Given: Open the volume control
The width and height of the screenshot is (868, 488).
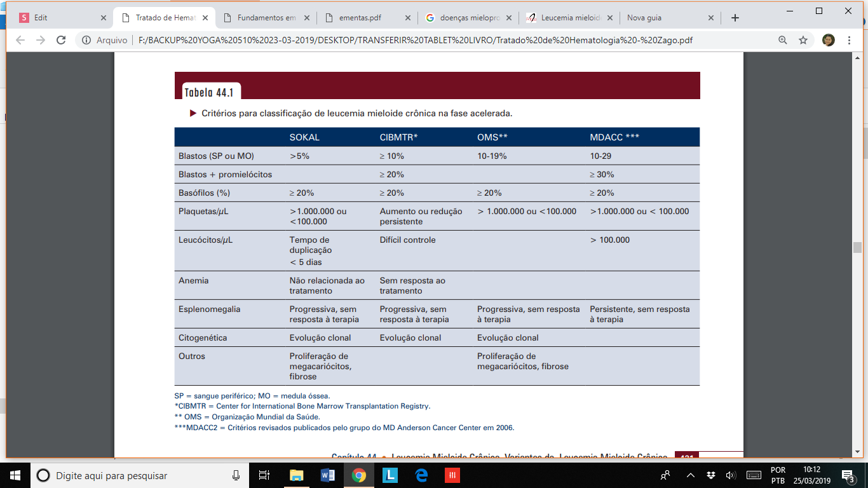Looking at the screenshot, I should (x=731, y=475).
